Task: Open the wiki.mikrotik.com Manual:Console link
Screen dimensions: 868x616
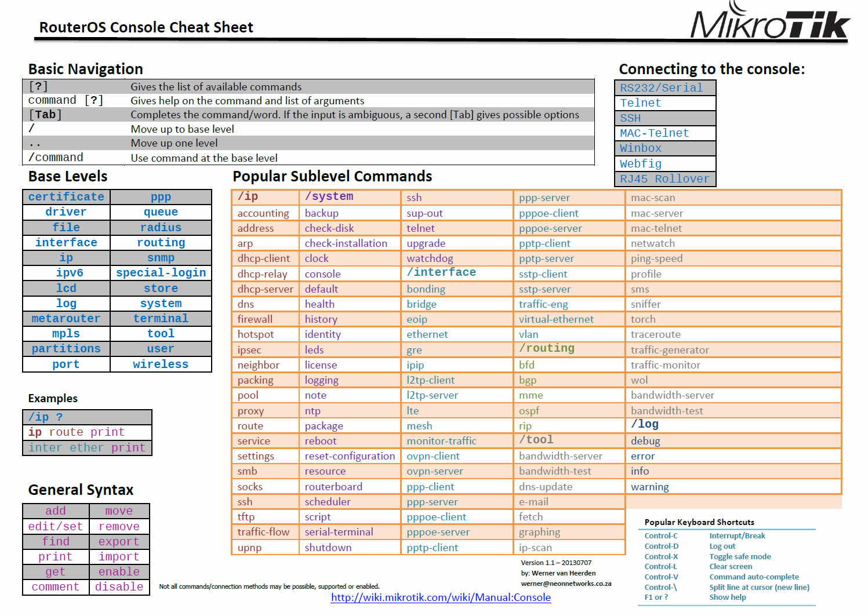Action: tap(441, 597)
